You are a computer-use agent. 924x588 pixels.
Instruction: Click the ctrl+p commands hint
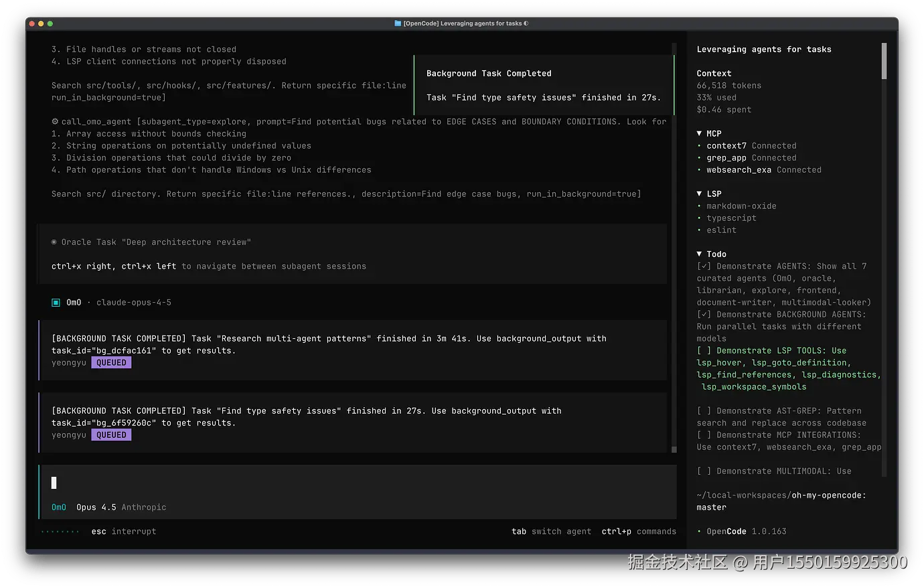tap(639, 532)
